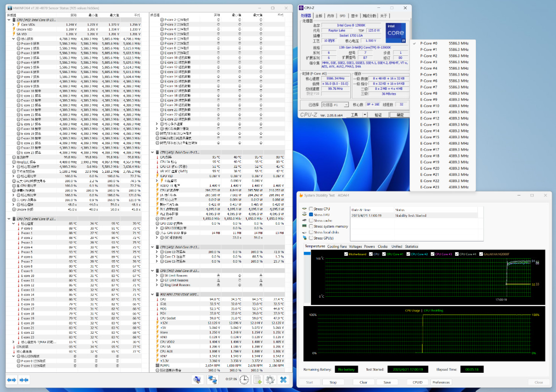Screen dimensions: 556x392
Task: Click the HWiNFO log file icon
Action: [257, 380]
